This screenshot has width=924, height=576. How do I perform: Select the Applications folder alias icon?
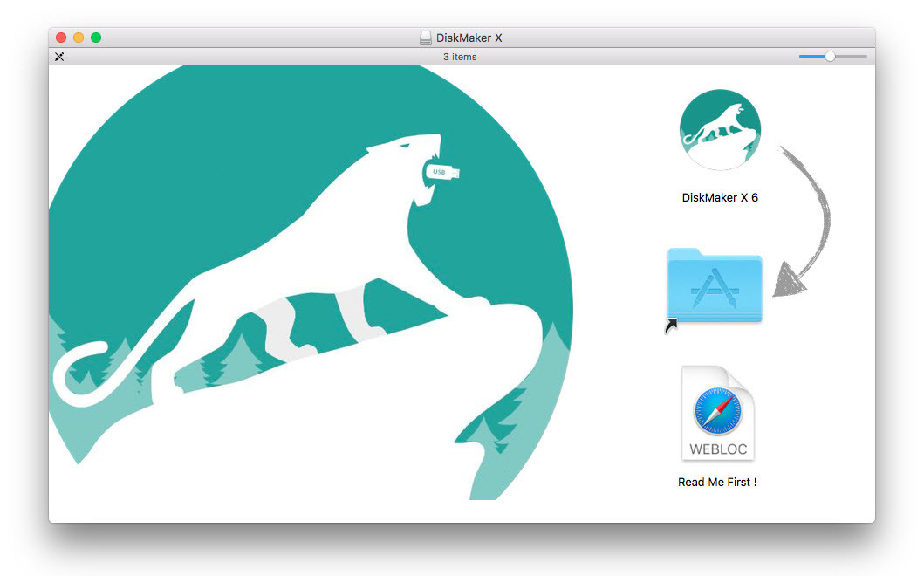point(715,286)
